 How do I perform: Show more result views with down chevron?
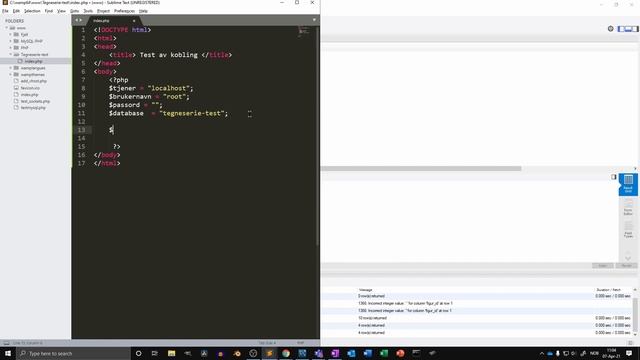click(628, 258)
